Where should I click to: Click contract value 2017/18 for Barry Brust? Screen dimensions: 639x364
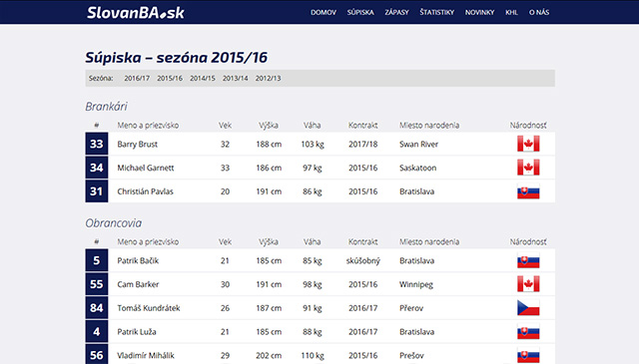coord(362,145)
